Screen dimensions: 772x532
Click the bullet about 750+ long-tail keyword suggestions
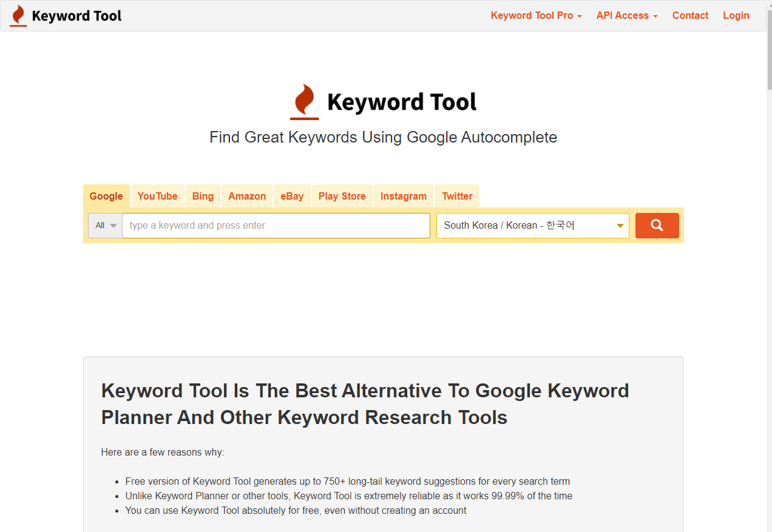[348, 482]
